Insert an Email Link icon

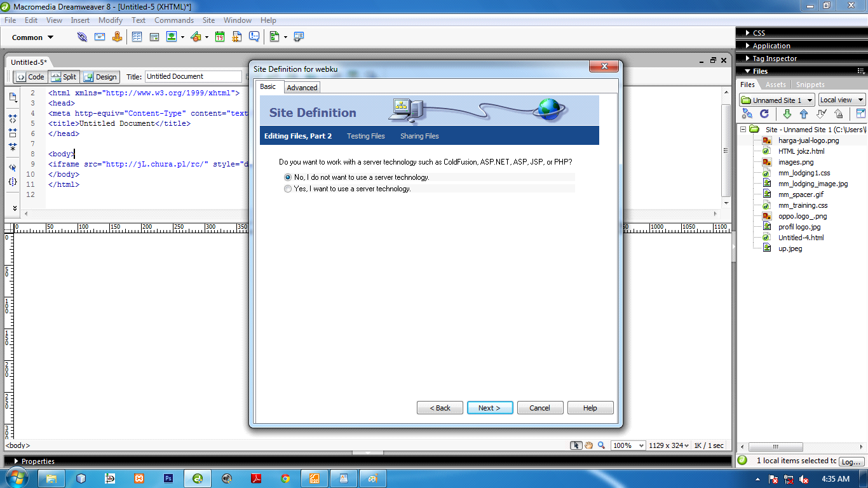(100, 37)
